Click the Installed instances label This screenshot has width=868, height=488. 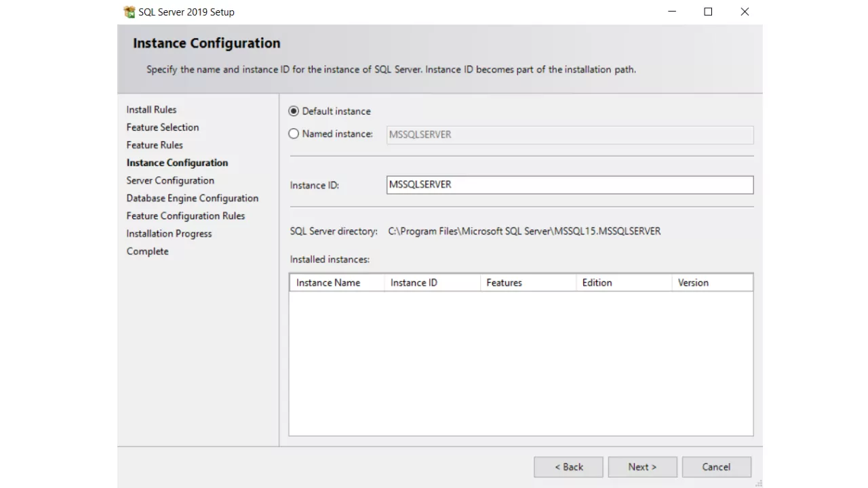(330, 260)
